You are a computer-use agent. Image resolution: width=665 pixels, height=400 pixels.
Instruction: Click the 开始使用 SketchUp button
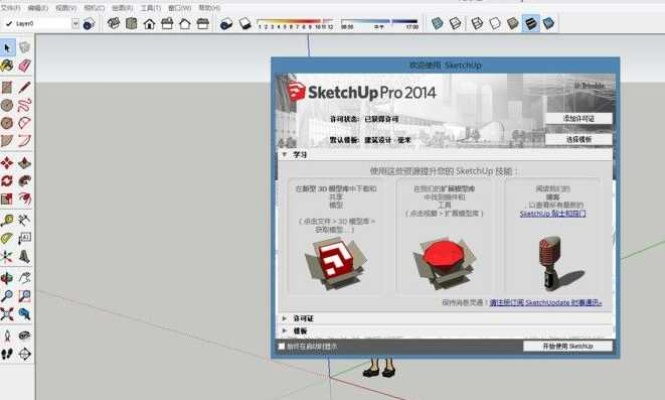568,346
